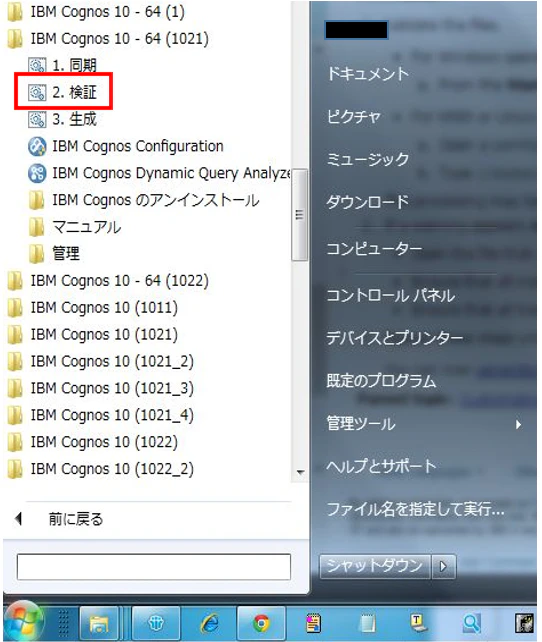Collapse IBM Cognos 10 - 64 (1021) folder

click(x=108, y=39)
